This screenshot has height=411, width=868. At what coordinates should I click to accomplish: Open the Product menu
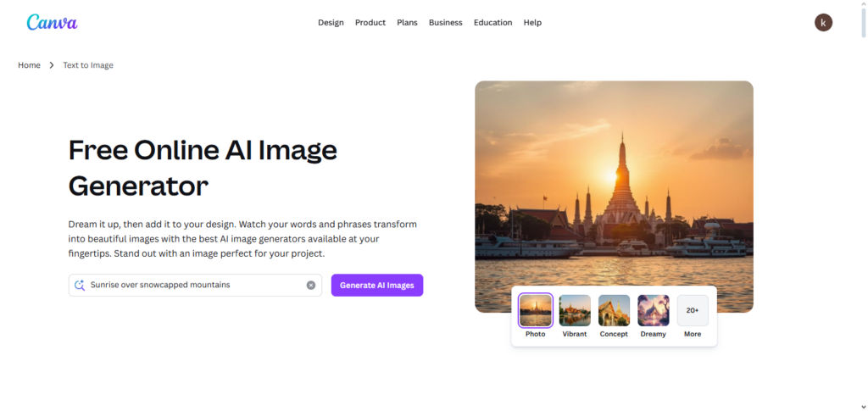(370, 23)
